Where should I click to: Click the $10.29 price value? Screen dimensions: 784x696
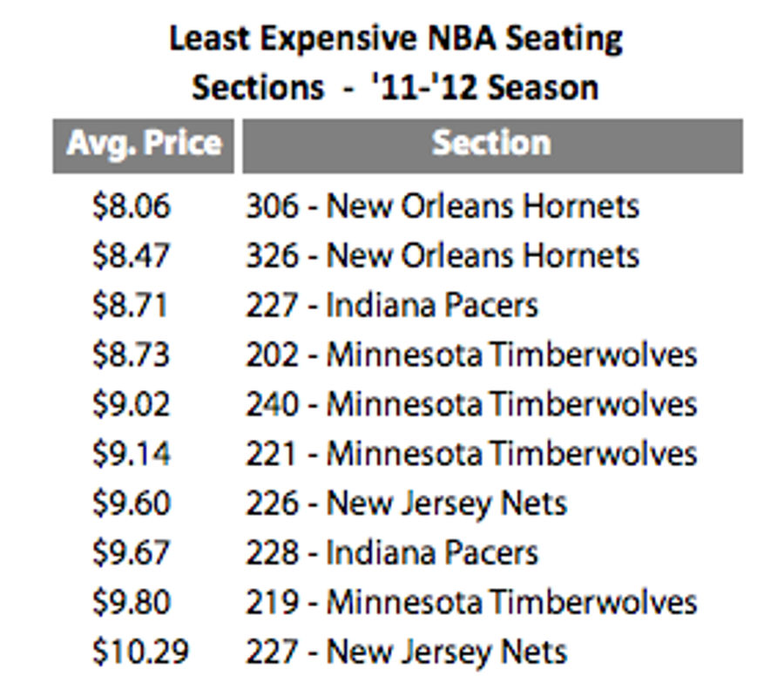[x=141, y=651]
